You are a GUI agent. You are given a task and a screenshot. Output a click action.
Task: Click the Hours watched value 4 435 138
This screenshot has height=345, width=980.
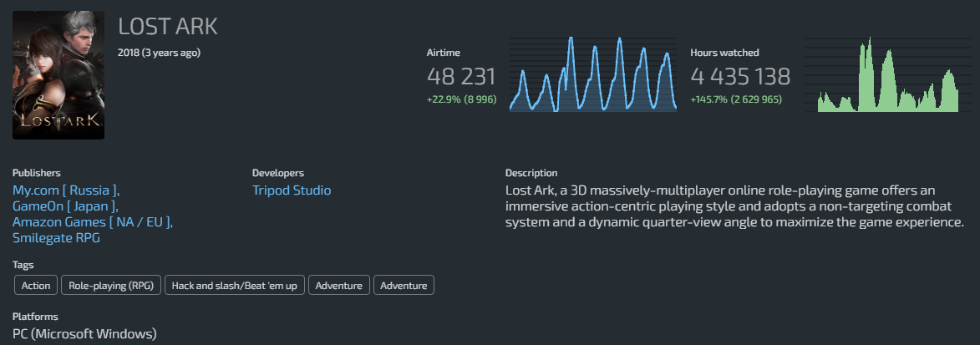[740, 76]
